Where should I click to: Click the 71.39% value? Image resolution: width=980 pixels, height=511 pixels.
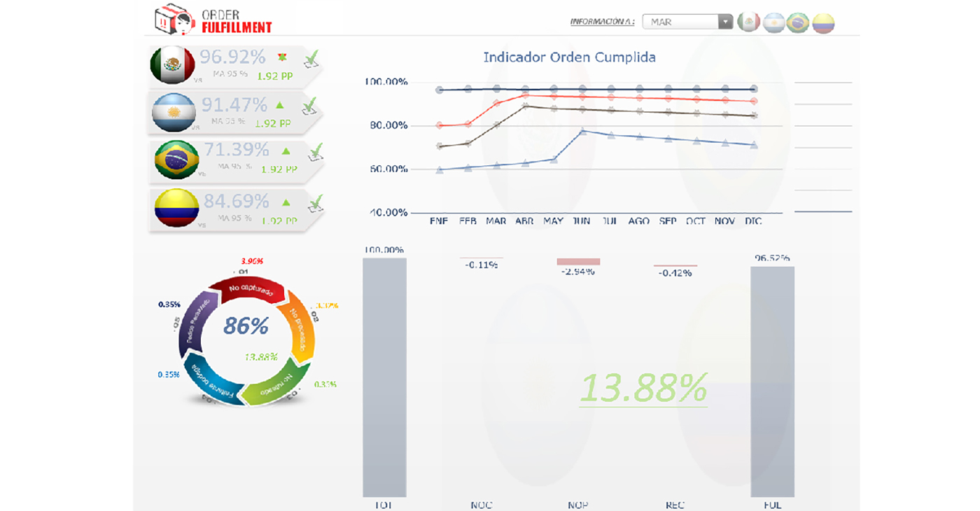click(x=237, y=150)
